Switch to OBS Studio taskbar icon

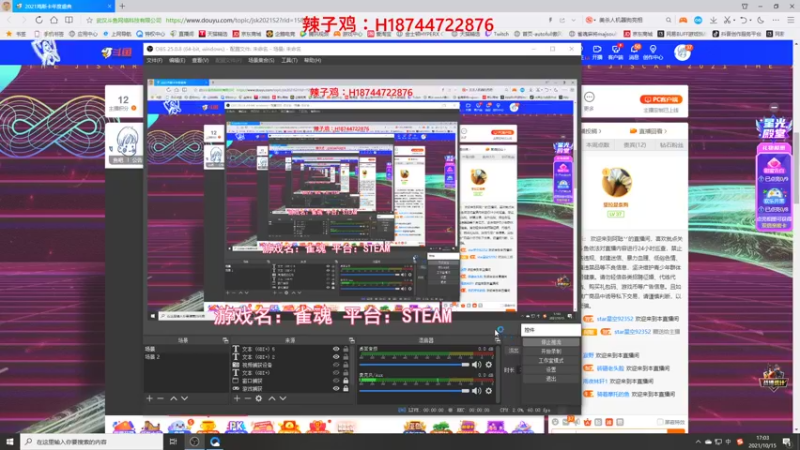(194, 442)
